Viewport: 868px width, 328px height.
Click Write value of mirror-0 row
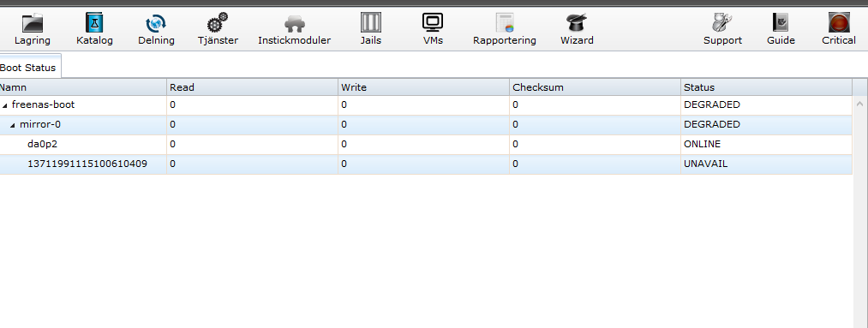click(344, 124)
